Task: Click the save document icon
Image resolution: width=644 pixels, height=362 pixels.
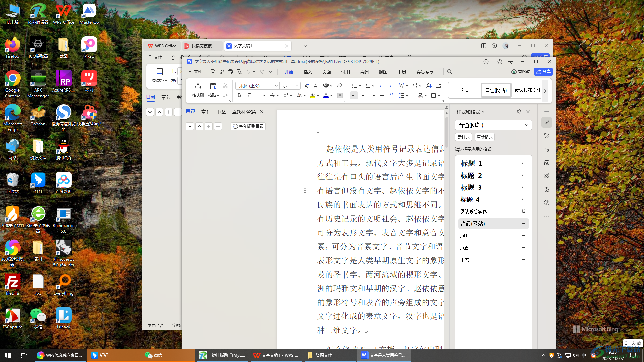Action: (213, 72)
